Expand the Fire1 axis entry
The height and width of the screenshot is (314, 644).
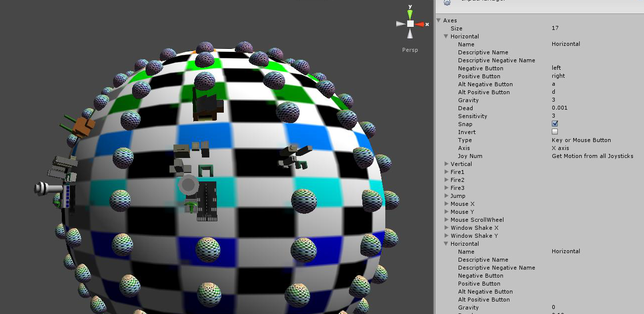point(446,172)
